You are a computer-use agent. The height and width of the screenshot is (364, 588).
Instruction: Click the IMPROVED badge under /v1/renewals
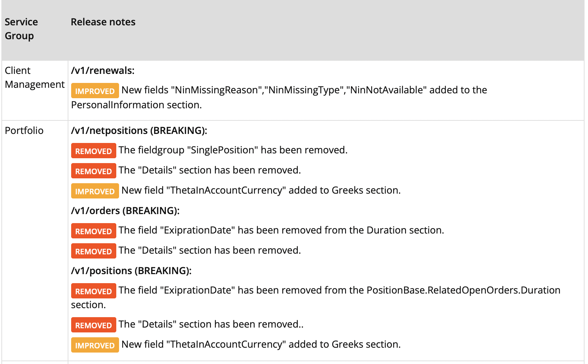pyautogui.click(x=95, y=91)
